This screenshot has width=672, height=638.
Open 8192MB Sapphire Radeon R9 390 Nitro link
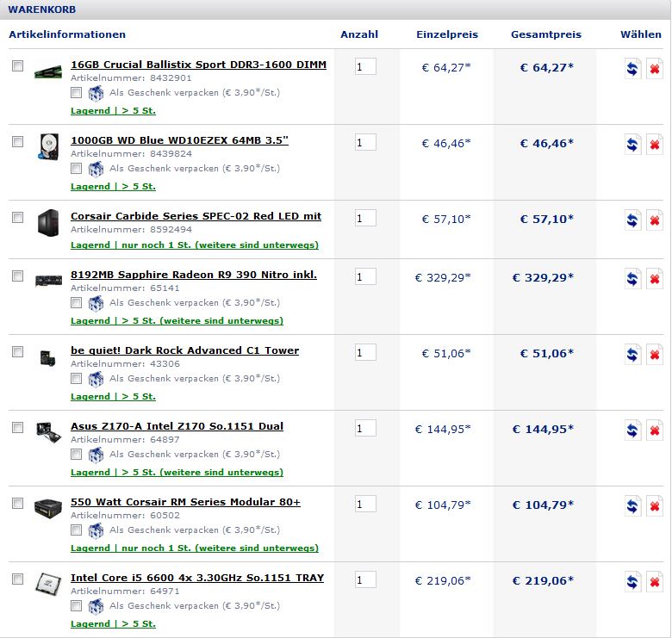click(x=194, y=275)
